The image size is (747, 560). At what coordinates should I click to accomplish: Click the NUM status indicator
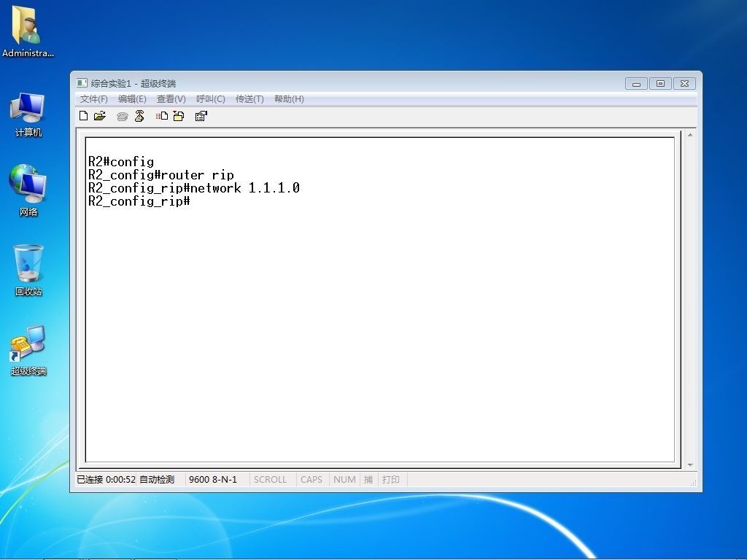344,480
